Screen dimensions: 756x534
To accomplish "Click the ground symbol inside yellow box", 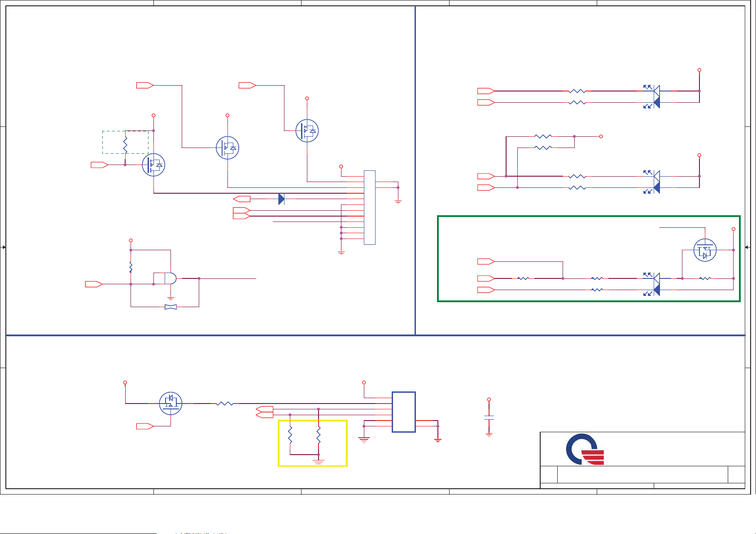I will (318, 460).
